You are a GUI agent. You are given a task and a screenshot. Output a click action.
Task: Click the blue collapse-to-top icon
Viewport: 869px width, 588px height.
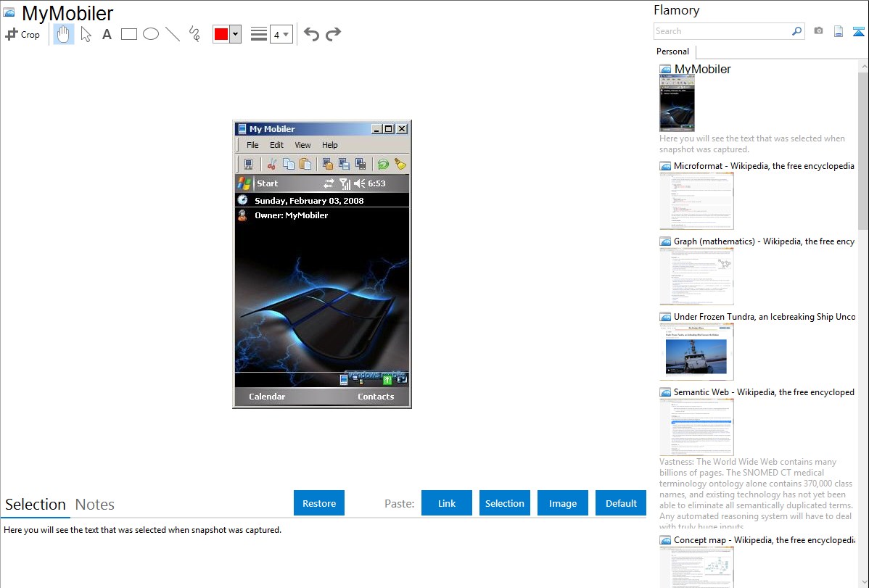click(x=858, y=31)
